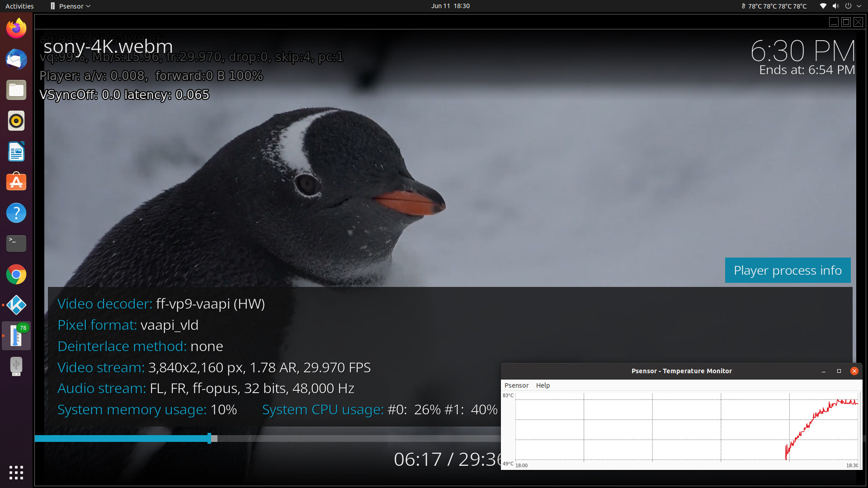Screen dimensions: 868x488
Task: Click the VSyncOff latency debug line
Action: [124, 94]
